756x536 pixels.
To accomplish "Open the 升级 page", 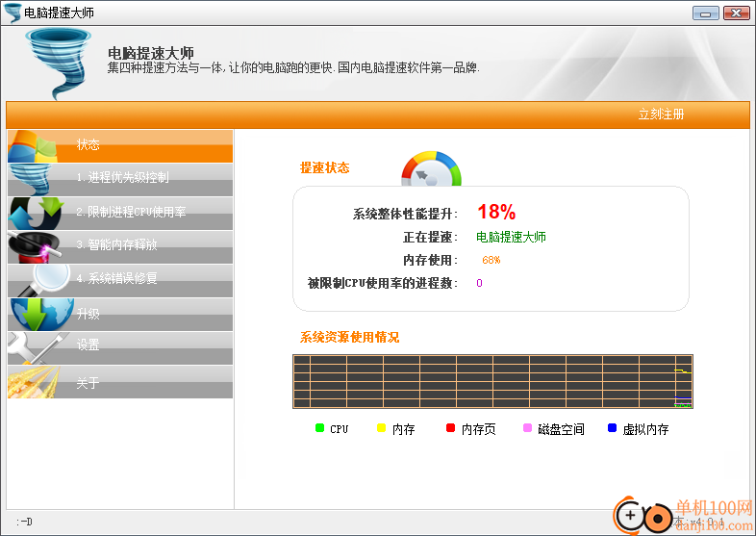I will click(120, 315).
